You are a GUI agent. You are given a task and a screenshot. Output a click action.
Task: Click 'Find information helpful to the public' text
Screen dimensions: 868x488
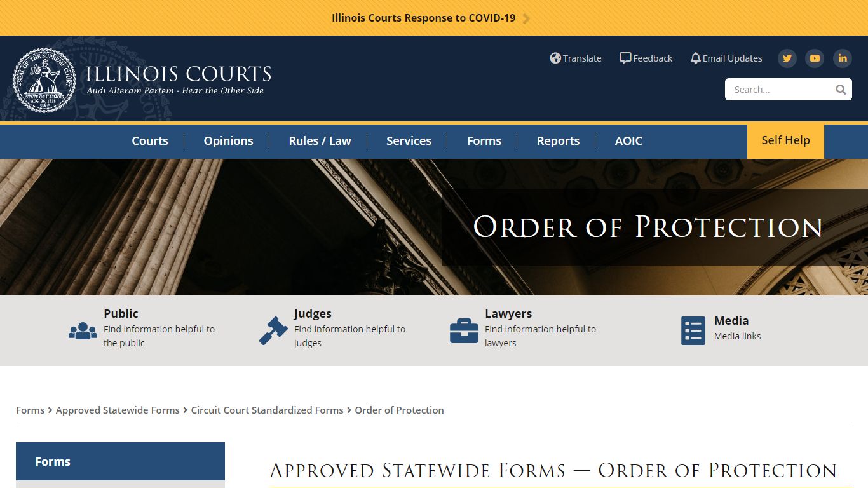(x=159, y=336)
